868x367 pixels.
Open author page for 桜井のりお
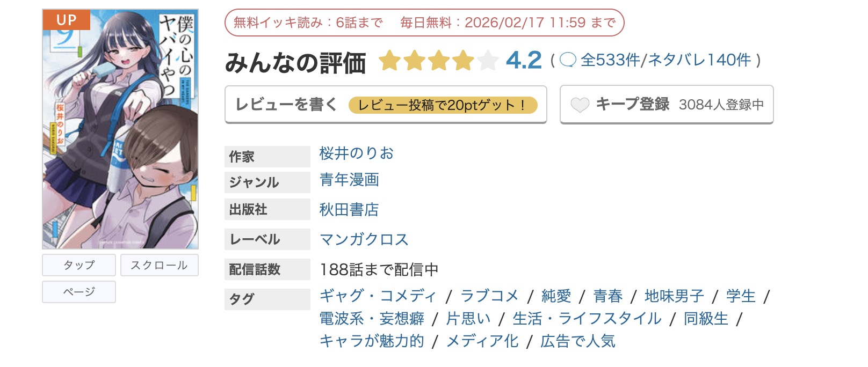tap(356, 154)
